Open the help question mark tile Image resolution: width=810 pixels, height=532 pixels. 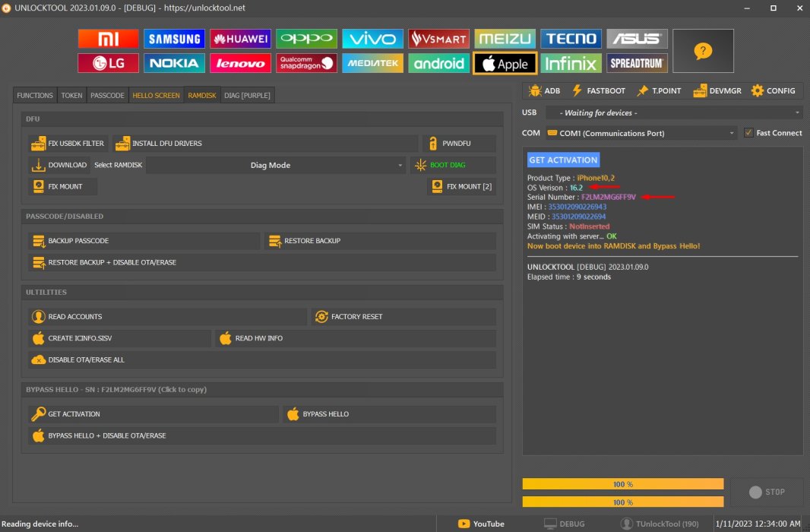click(703, 51)
